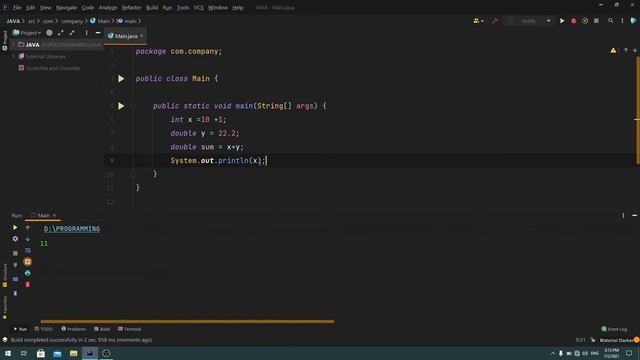Open the code inspection warning indicator
The width and height of the screenshot is (640, 360).
tap(613, 51)
